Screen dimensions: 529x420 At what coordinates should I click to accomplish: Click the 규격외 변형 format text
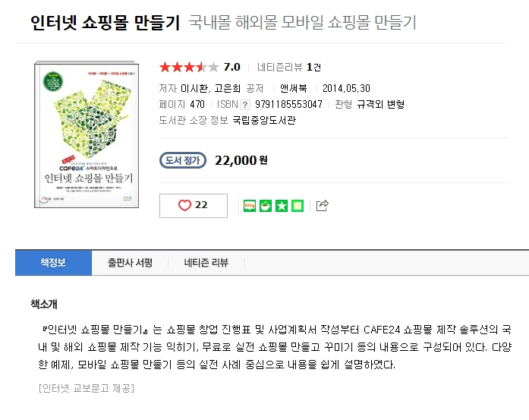coord(380,104)
